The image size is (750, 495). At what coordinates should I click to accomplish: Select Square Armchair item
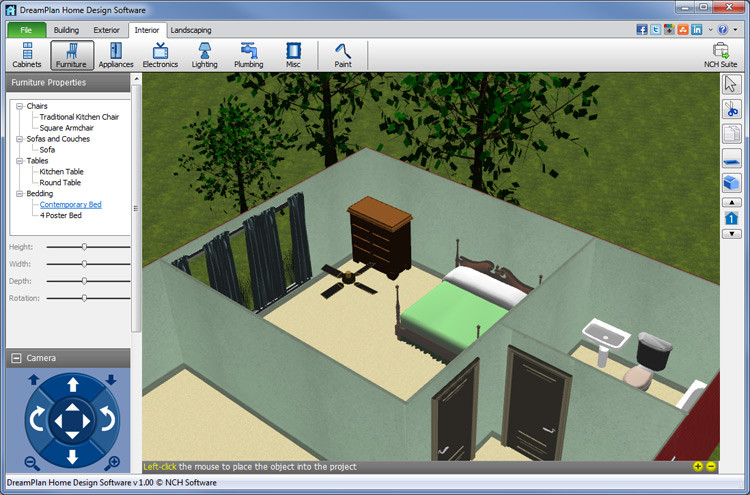[x=66, y=128]
